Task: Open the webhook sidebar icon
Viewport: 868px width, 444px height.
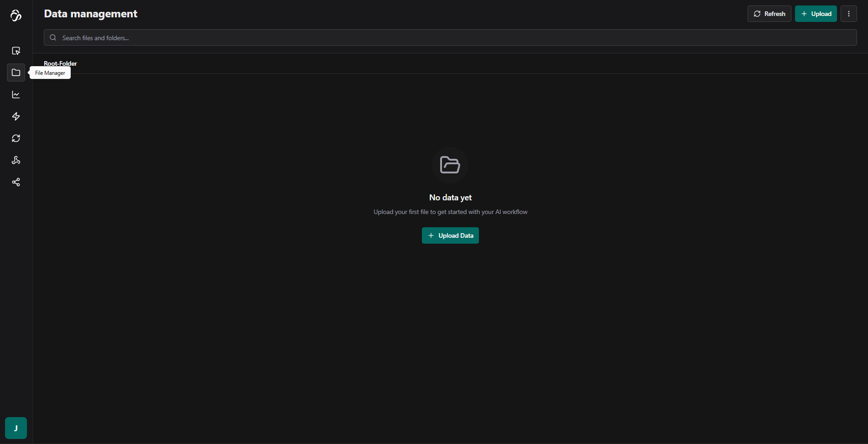Action: (16, 160)
